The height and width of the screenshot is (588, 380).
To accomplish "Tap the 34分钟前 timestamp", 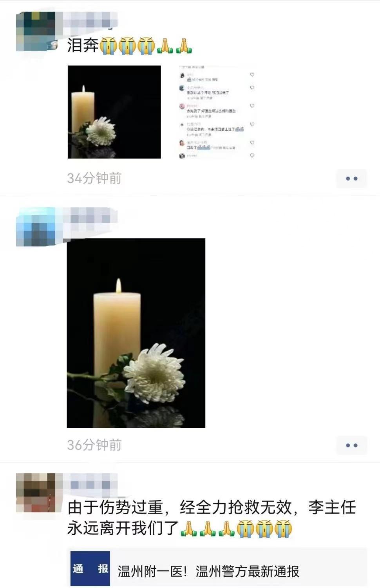I will (94, 179).
